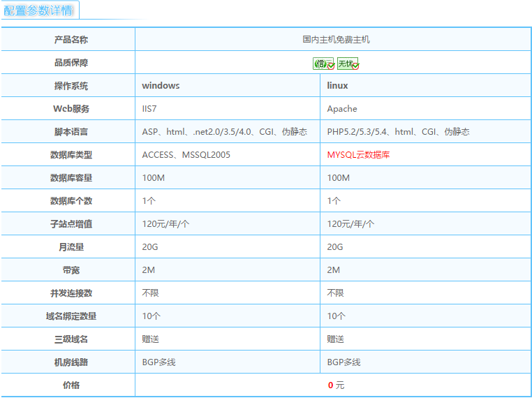532x398 pixels.
Task: Click the 机房线路 row label
Action: point(71,362)
